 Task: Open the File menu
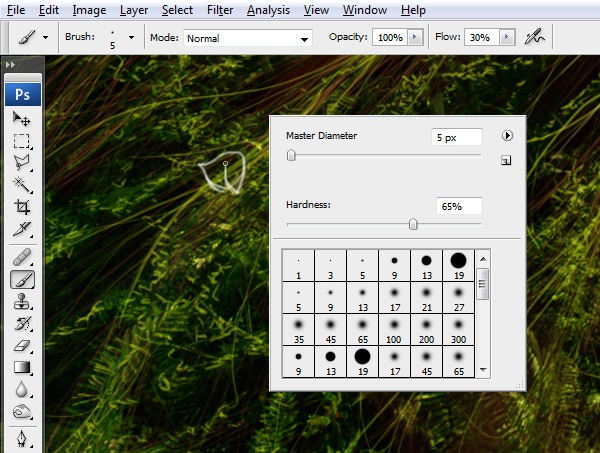pyautogui.click(x=16, y=10)
